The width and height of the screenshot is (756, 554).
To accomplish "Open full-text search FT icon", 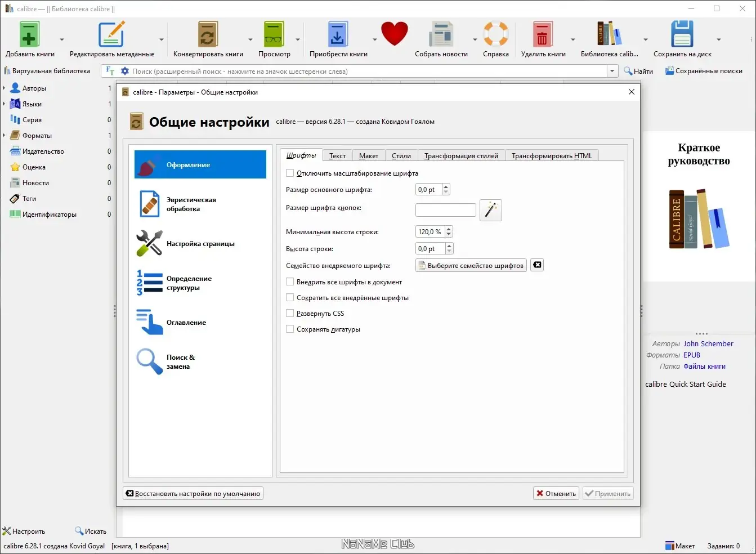I will pyautogui.click(x=110, y=71).
